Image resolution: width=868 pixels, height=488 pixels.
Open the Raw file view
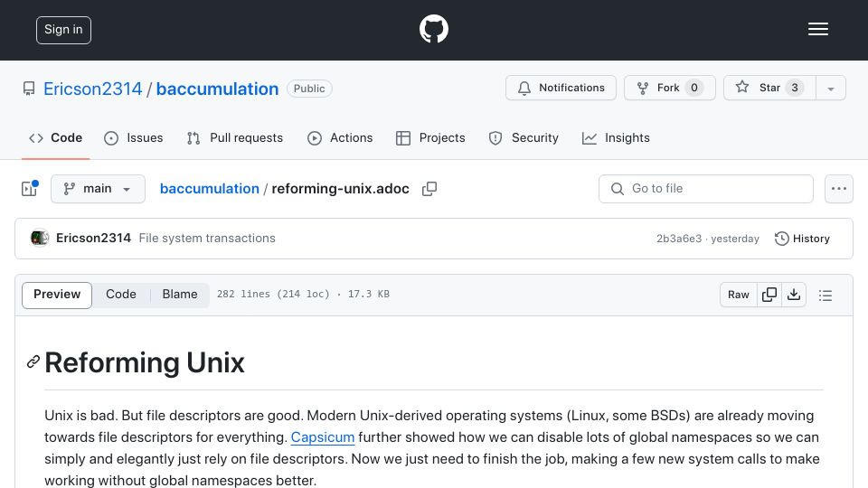coord(739,295)
